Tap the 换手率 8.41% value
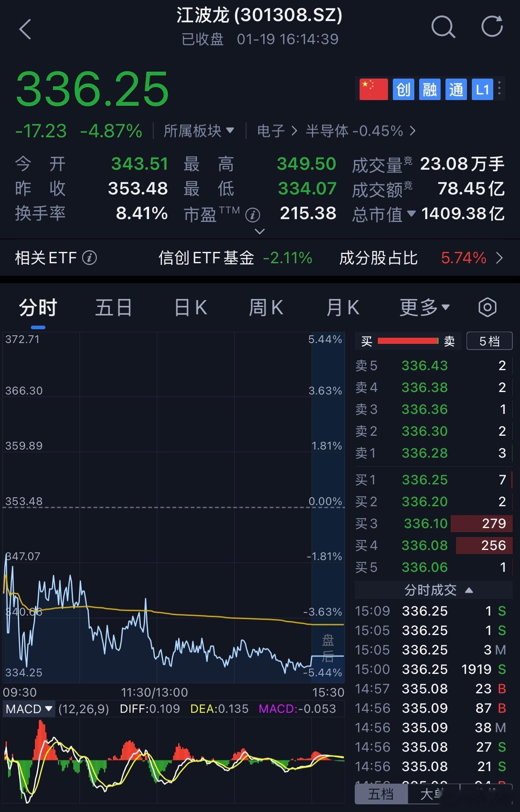The image size is (520, 812). (x=142, y=213)
